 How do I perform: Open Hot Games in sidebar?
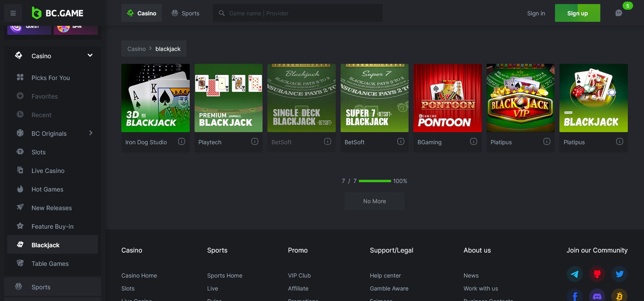coord(53,189)
